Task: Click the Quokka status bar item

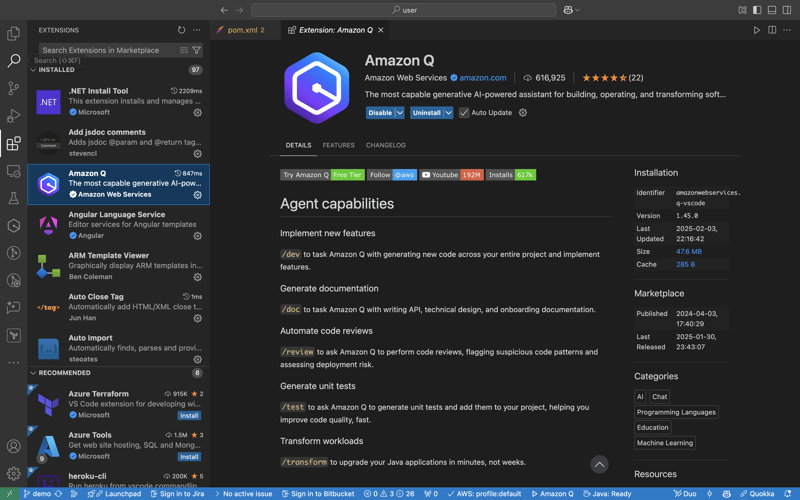Action: click(757, 494)
